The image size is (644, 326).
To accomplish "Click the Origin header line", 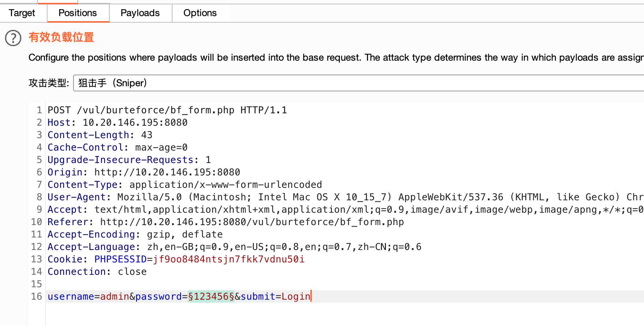I will (144, 172).
